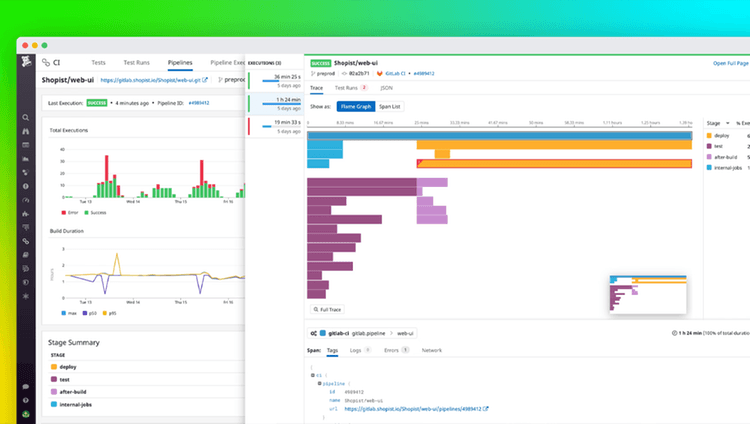Click the external-link icon after pipelines URL
Image resolution: width=750 pixels, height=424 pixels.
pyautogui.click(x=485, y=409)
